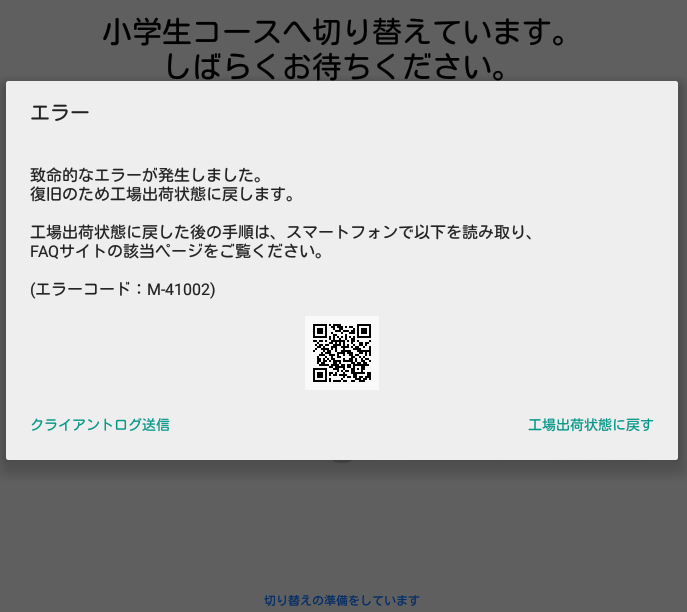Screen dimensions: 687x612
Task: Click the しばらくお待ちください heading line
Action: 336,67
